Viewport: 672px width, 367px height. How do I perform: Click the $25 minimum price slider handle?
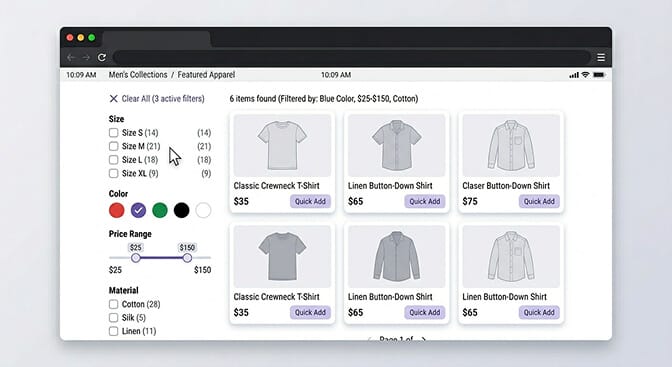click(x=135, y=258)
